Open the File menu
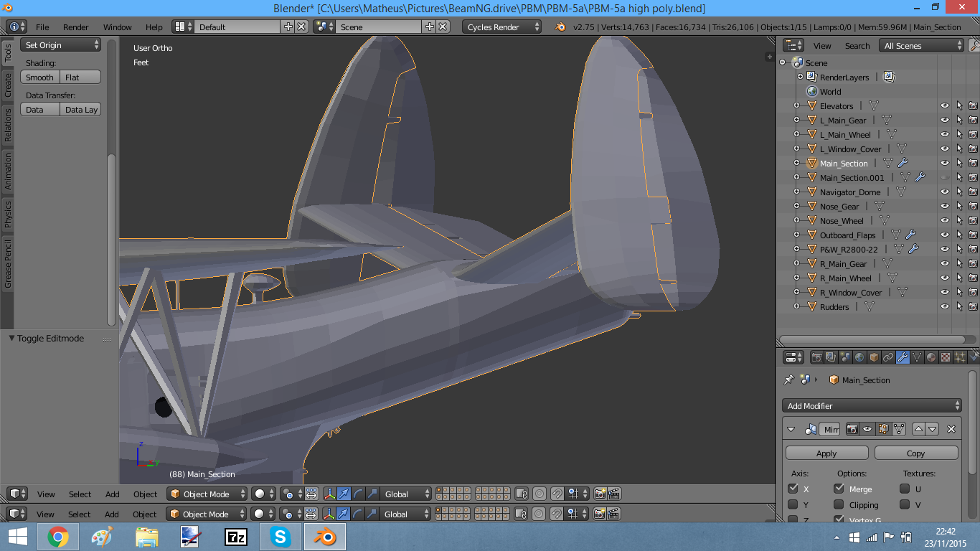Screen dimensions: 980x551 click(x=42, y=27)
